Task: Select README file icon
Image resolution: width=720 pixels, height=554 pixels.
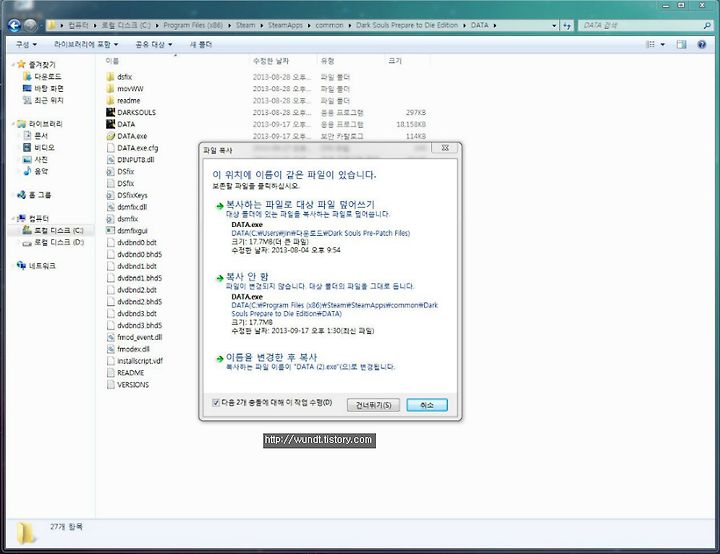Action: coord(110,373)
